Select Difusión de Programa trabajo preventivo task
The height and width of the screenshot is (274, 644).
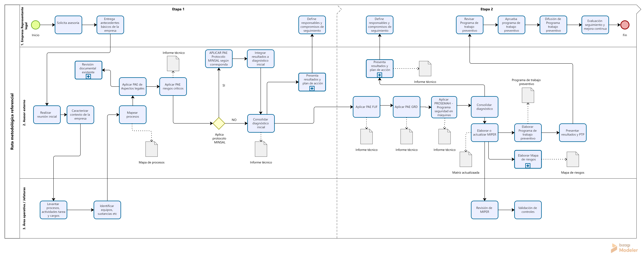click(x=553, y=25)
